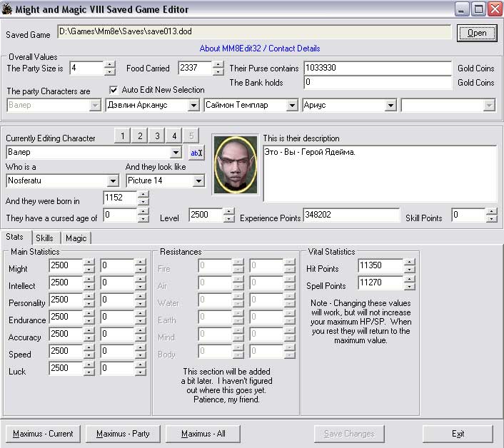Viewport: 504px width, 448px height.
Task: Decrease the Spell Points spinner
Action: 409,287
